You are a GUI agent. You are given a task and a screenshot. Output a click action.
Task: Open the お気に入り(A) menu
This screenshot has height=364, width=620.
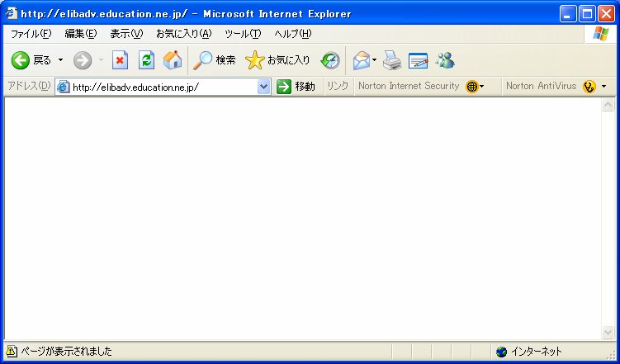coord(184,34)
